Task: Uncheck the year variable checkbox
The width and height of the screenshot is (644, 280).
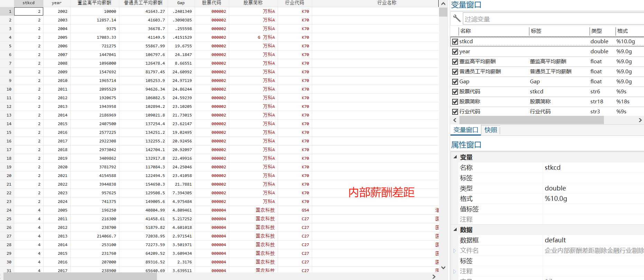Action: pos(455,52)
